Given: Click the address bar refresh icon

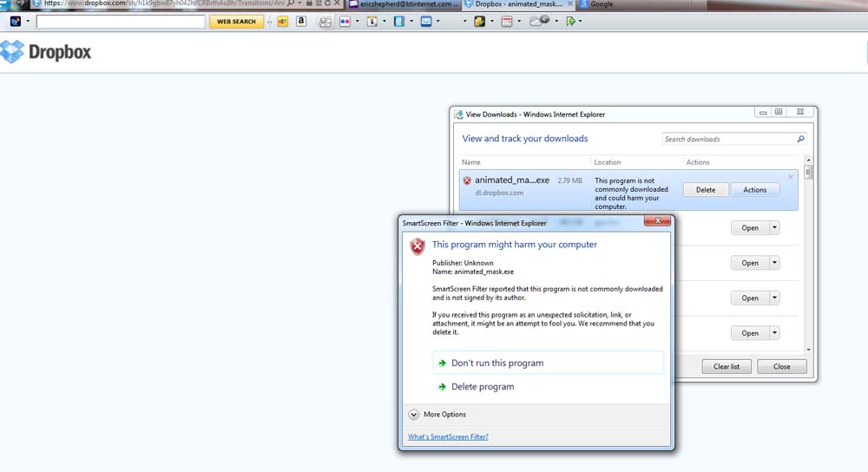Looking at the screenshot, I should 327,3.
